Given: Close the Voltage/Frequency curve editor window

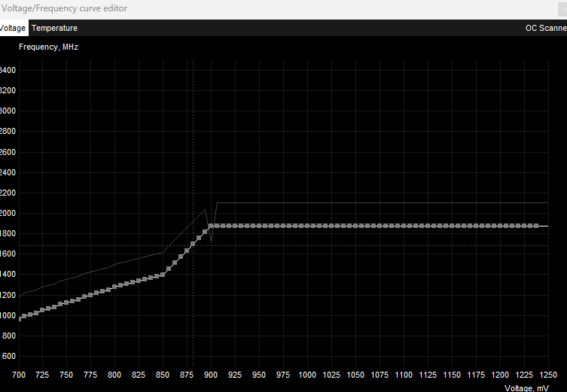Looking at the screenshot, I should click(x=562, y=9).
